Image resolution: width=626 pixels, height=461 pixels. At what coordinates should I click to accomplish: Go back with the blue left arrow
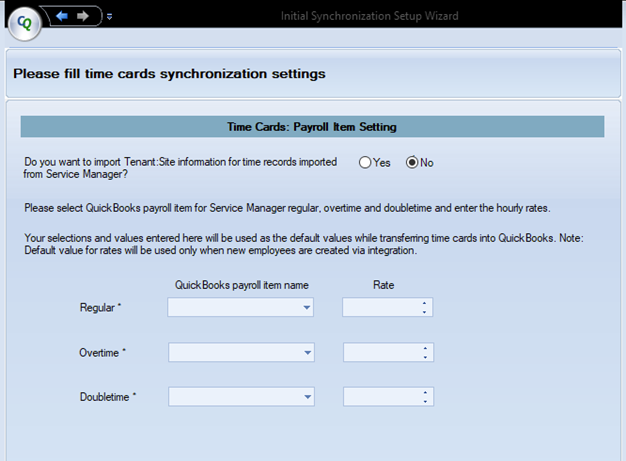click(x=62, y=16)
